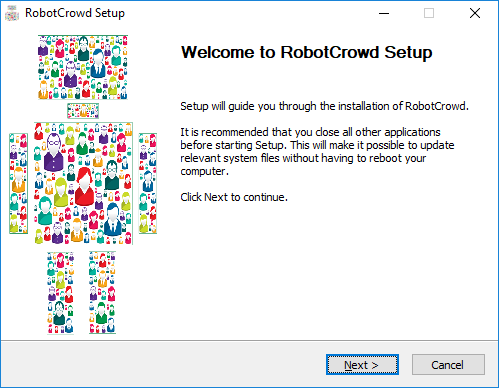Close the RobotCrowd Setup window

(x=475, y=13)
